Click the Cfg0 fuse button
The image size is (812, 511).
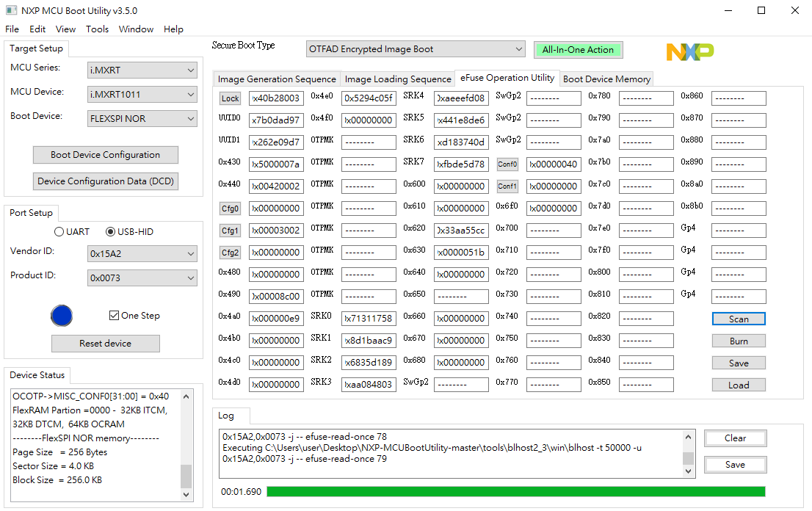coord(231,208)
